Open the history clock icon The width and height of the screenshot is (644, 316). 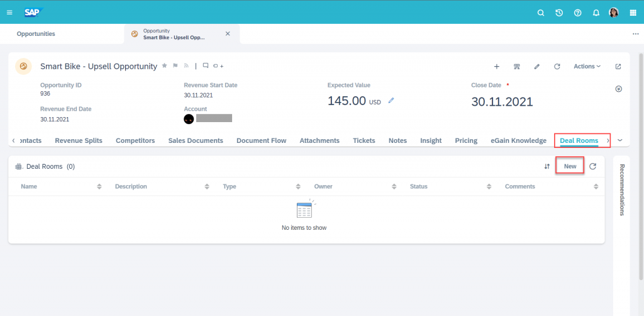pyautogui.click(x=559, y=13)
